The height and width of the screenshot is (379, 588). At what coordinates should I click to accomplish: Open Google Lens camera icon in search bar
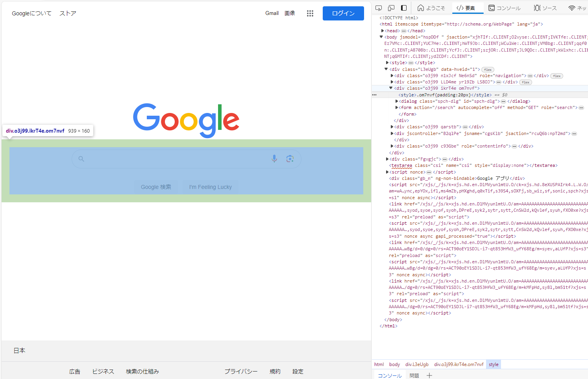coord(290,159)
